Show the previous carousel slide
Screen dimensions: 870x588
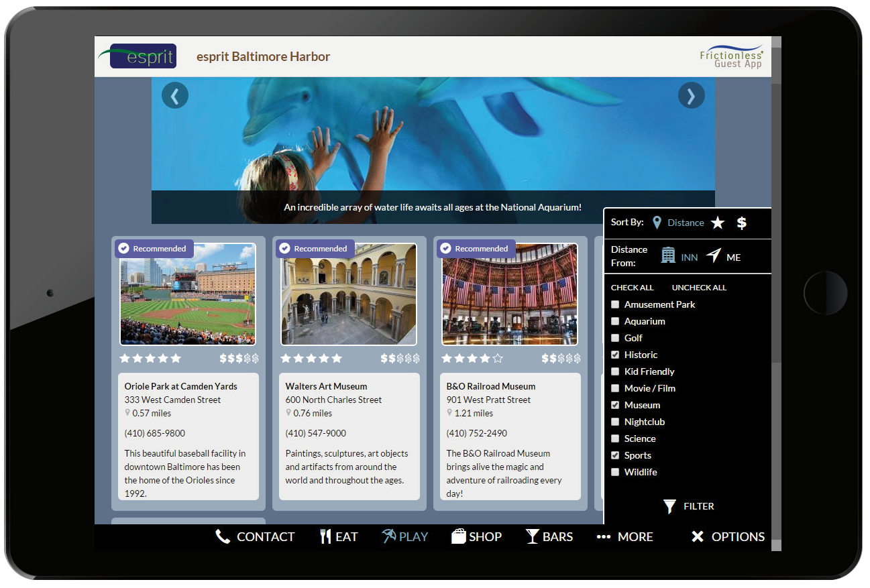point(175,96)
